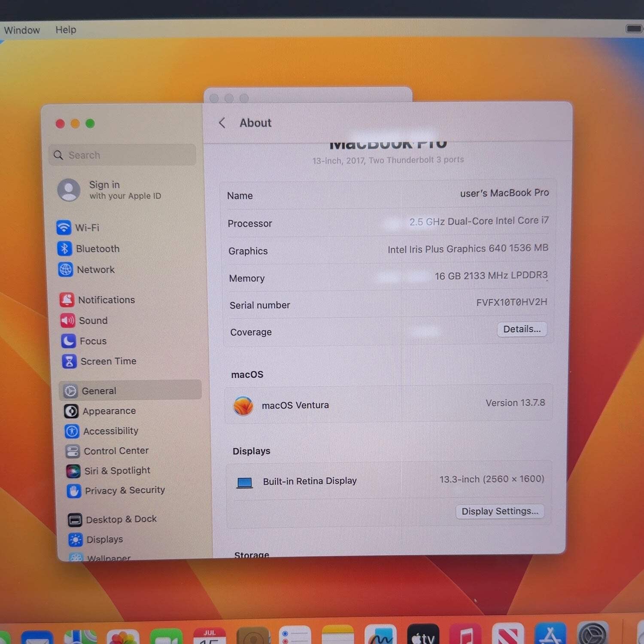Open Displays in the sidebar
Viewport: 644px width, 644px height.
pos(96,539)
